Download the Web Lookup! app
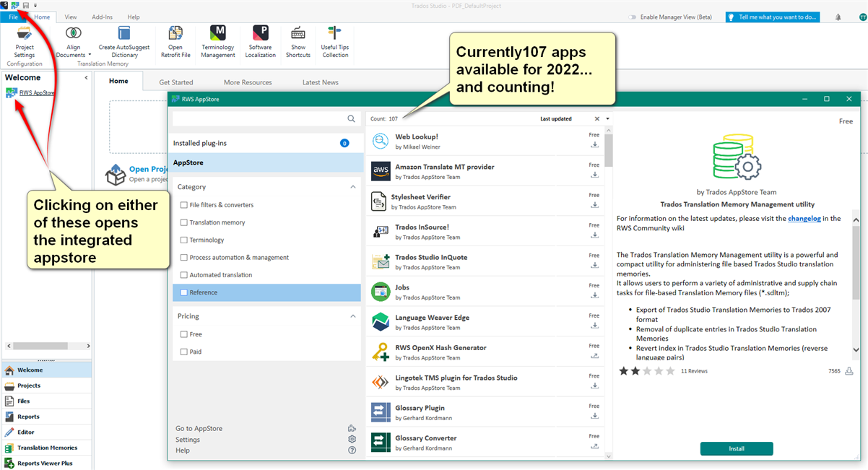Image resolution: width=868 pixels, height=470 pixels. 594,144
